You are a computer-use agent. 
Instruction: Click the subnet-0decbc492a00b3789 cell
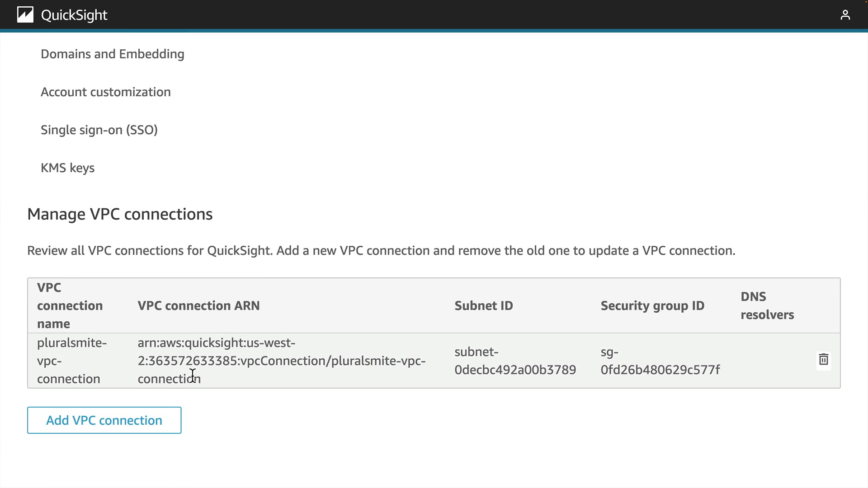515,361
